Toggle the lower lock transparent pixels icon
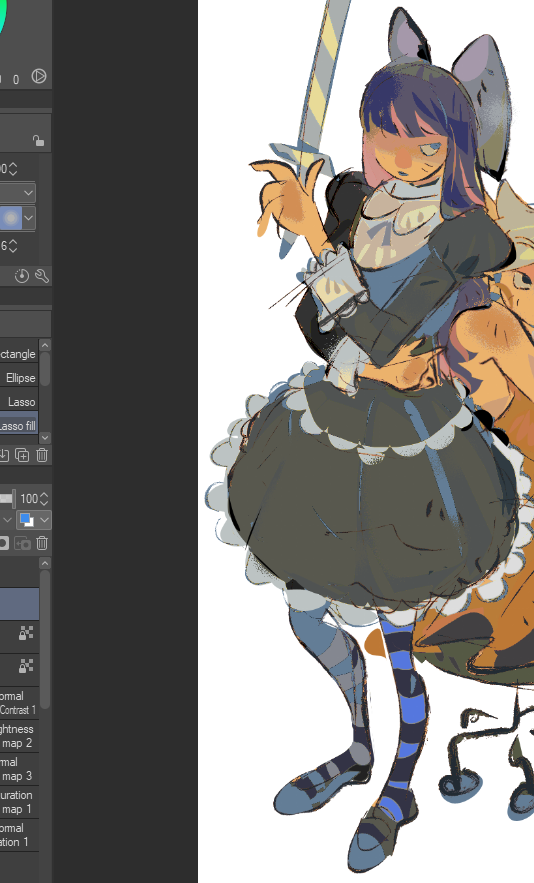Image resolution: width=534 pixels, height=883 pixels. 26,666
